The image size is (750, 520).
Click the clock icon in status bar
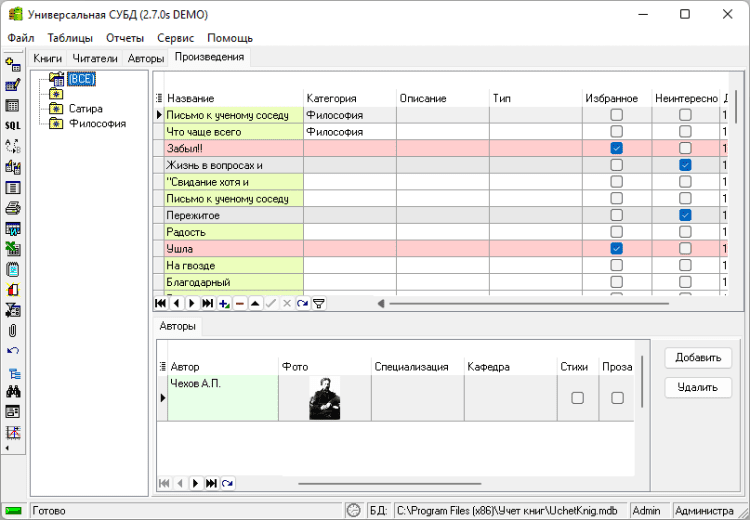(x=353, y=511)
